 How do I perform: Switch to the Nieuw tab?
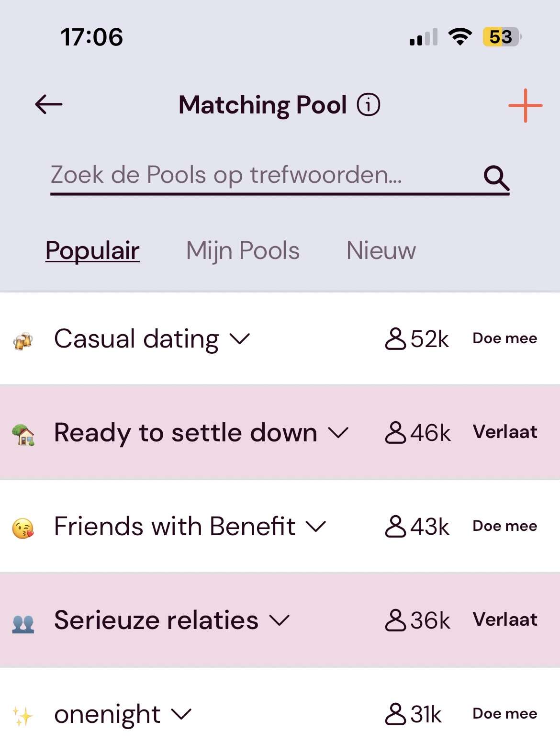coord(381,250)
